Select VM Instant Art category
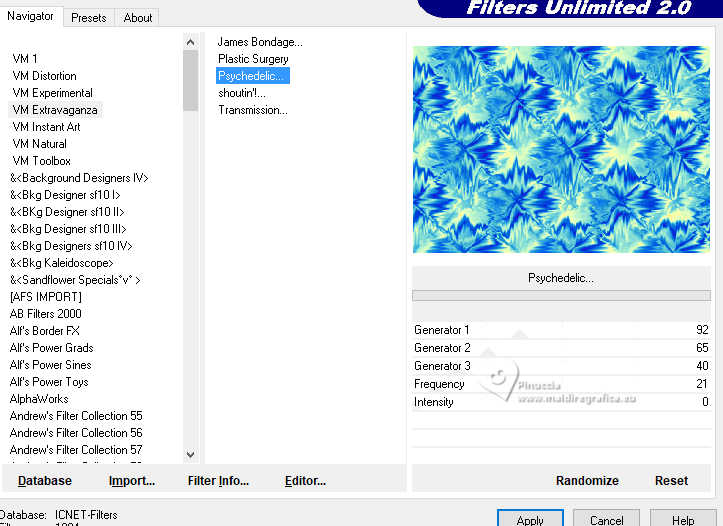This screenshot has height=526, width=723. (46, 127)
